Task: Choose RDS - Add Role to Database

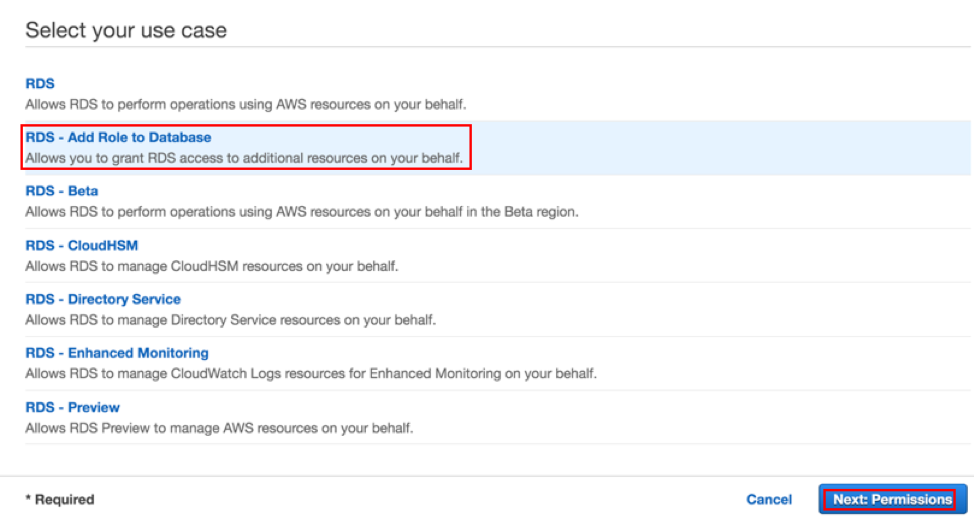Action: click(118, 137)
